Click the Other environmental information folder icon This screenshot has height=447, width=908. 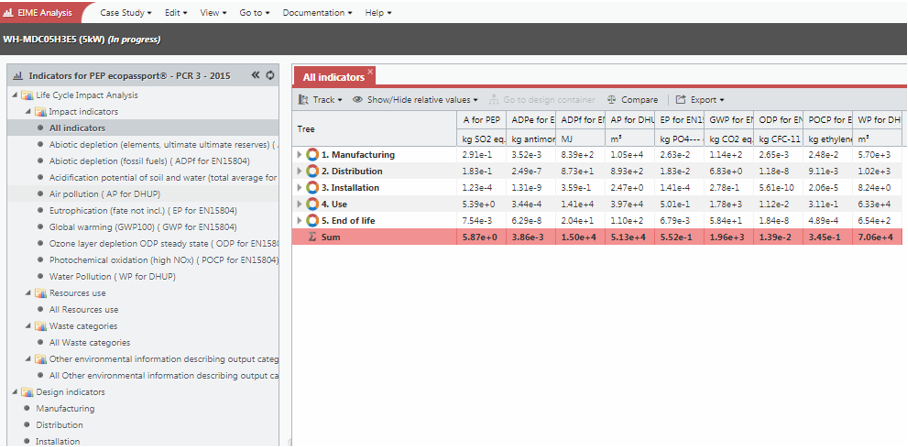[x=41, y=359]
